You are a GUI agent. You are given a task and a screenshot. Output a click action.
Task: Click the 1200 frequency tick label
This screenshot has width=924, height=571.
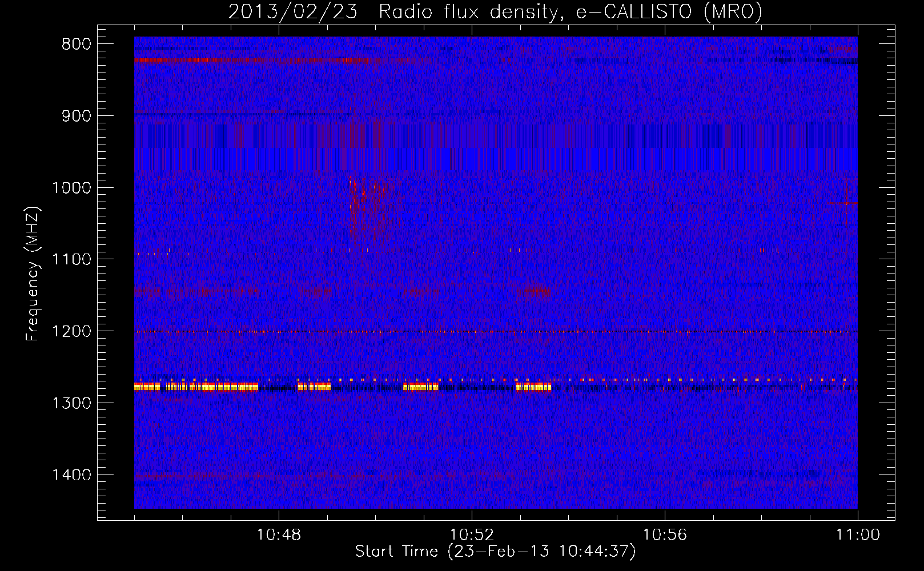[71, 331]
